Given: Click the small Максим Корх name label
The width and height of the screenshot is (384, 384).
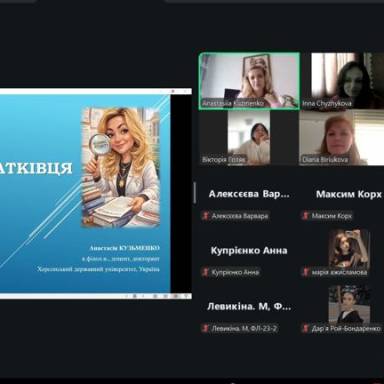Looking at the screenshot, I should tap(331, 216).
